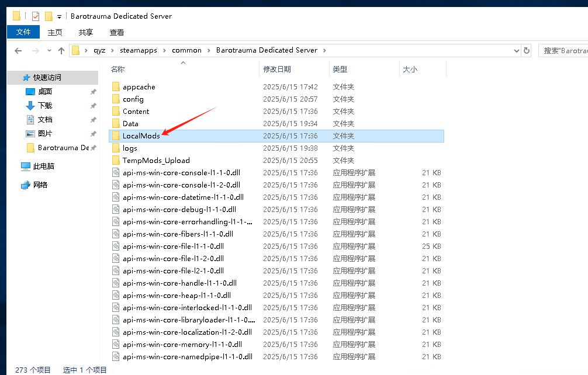This screenshot has width=588, height=375.
Task: Click the api-ms-win-core-debug-l1-1-0.dll file icon
Action: pos(116,210)
